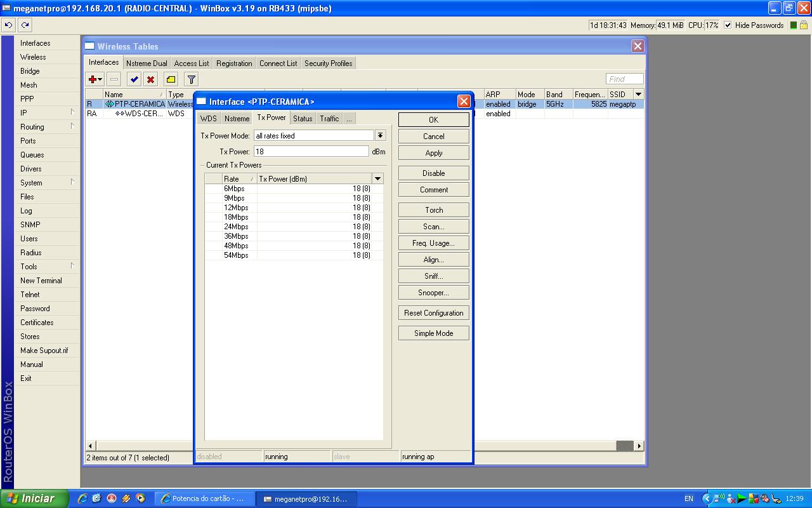The width and height of the screenshot is (812, 508).
Task: Click the Reset Configuration button
Action: 434,313
